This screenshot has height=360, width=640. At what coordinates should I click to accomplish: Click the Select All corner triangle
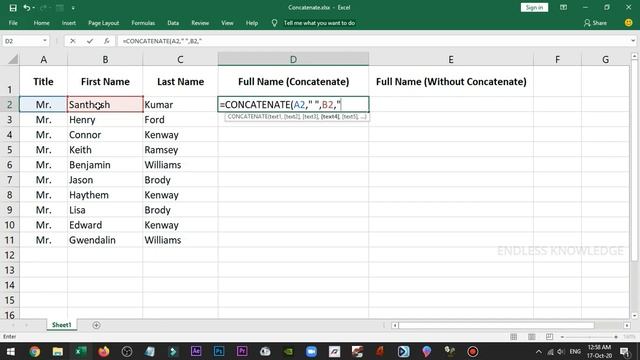point(13,60)
